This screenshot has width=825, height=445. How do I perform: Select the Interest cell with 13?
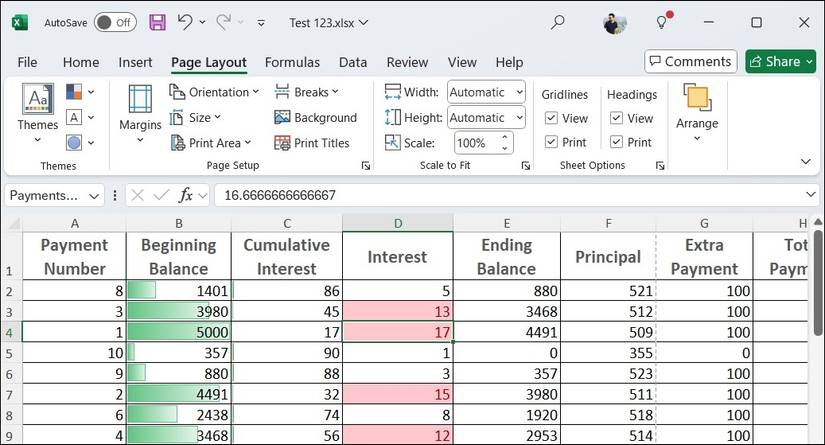(398, 312)
